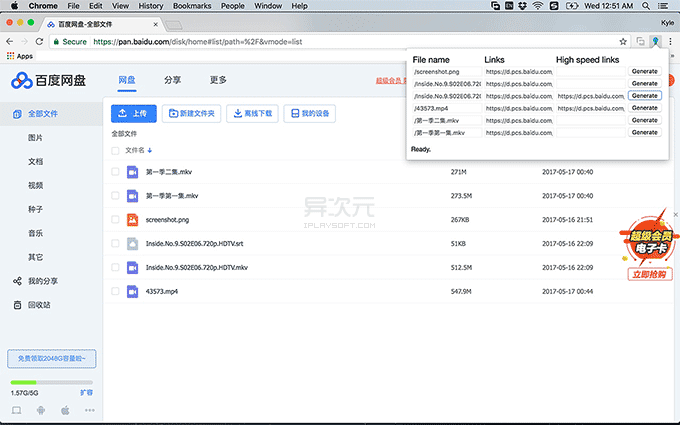Open the Apple menu
The width and height of the screenshot is (680, 425).
pyautogui.click(x=14, y=6)
